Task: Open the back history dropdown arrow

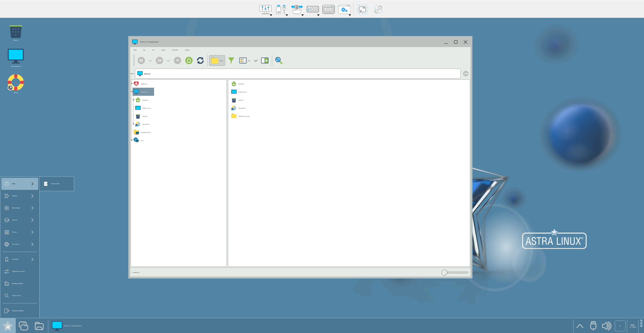Action: [150, 61]
